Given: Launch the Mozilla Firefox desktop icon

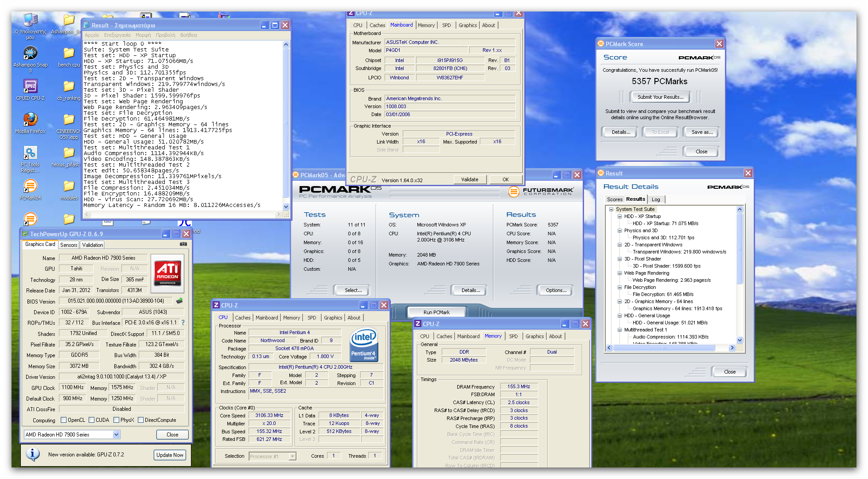Looking at the screenshot, I should [x=30, y=123].
